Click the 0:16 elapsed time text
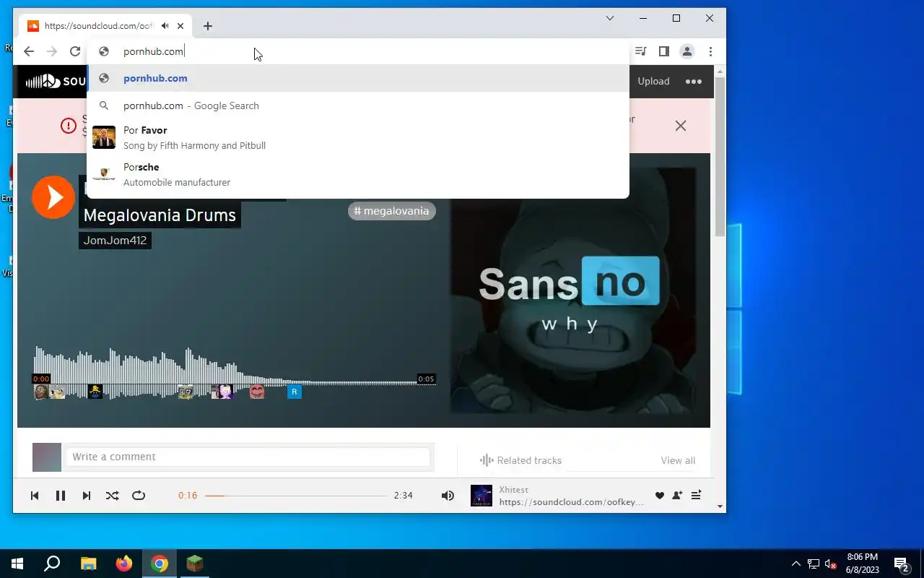 [188, 496]
